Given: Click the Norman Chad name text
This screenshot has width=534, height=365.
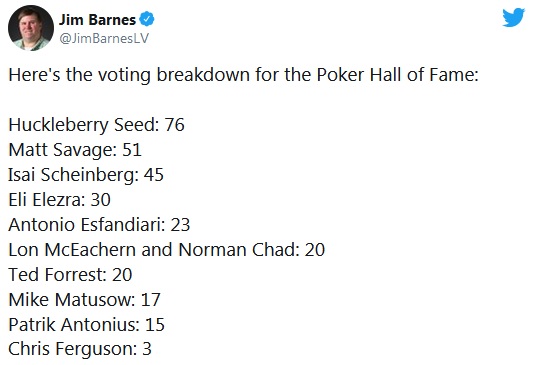Looking at the screenshot, I should tap(236, 250).
